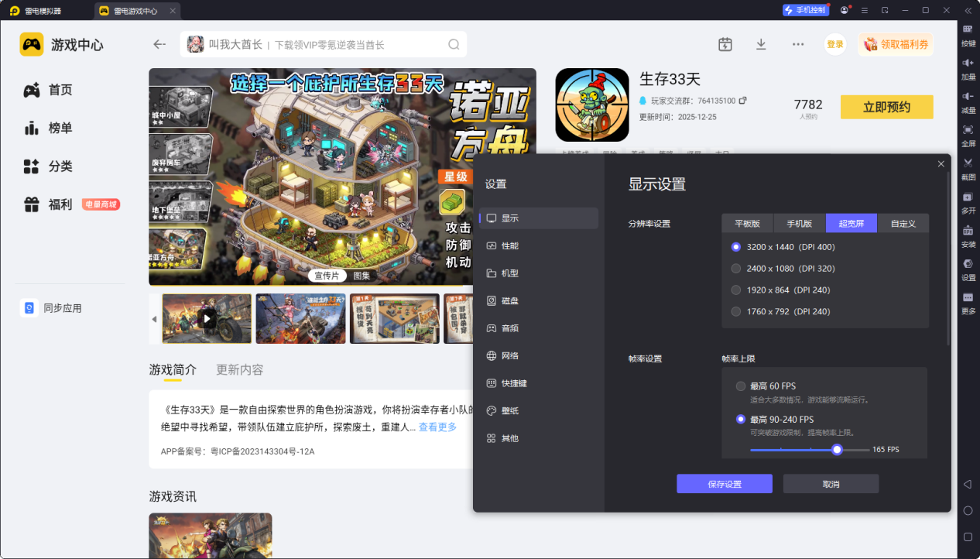Open the 壁纸 settings category

pyautogui.click(x=539, y=410)
